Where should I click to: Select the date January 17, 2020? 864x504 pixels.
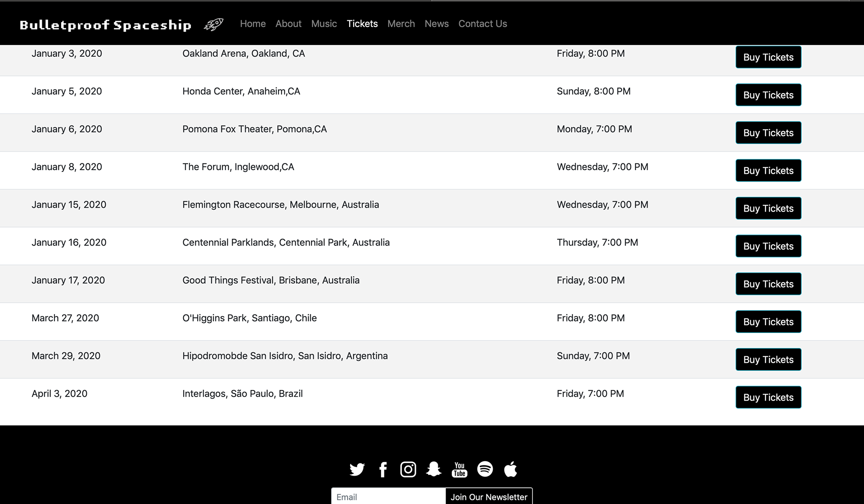68,280
